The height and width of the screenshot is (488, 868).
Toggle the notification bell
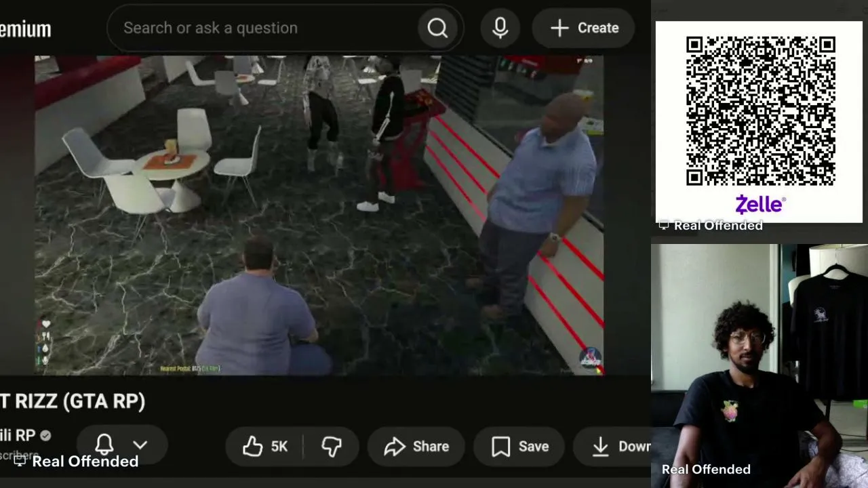[x=104, y=445]
